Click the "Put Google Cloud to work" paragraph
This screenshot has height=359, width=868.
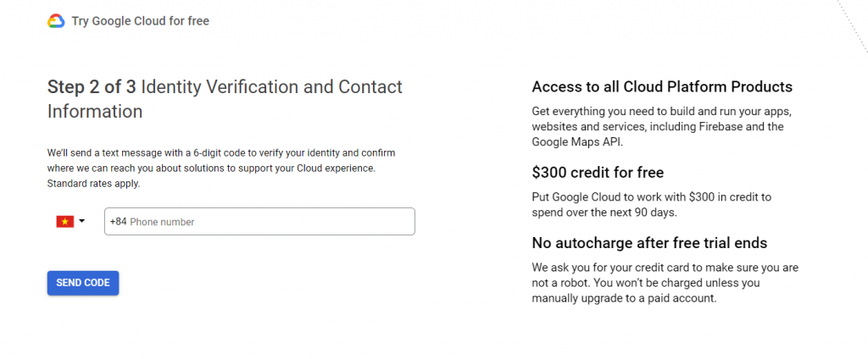(x=651, y=197)
